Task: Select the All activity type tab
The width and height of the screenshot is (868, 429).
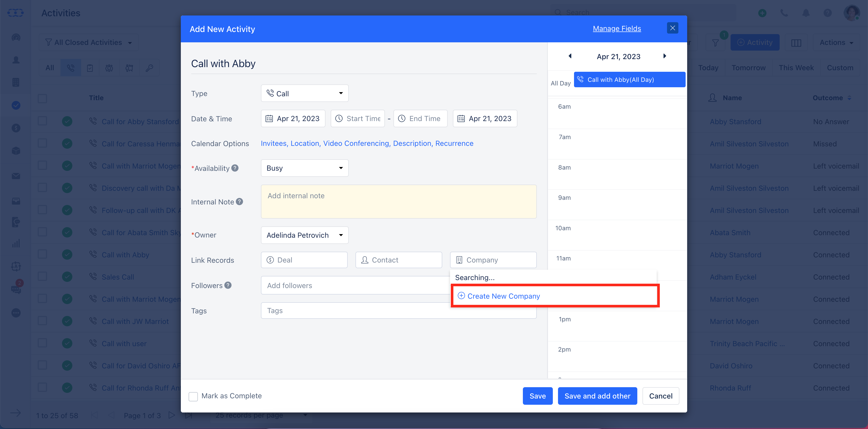Action: coord(50,68)
